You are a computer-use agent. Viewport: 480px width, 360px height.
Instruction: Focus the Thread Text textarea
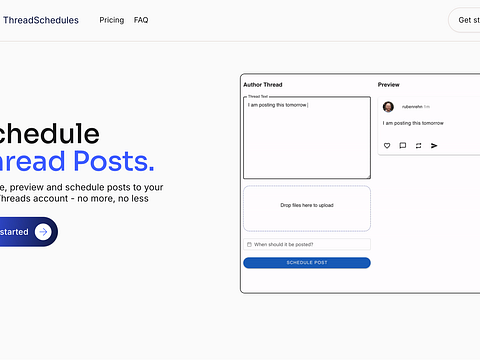[307, 138]
